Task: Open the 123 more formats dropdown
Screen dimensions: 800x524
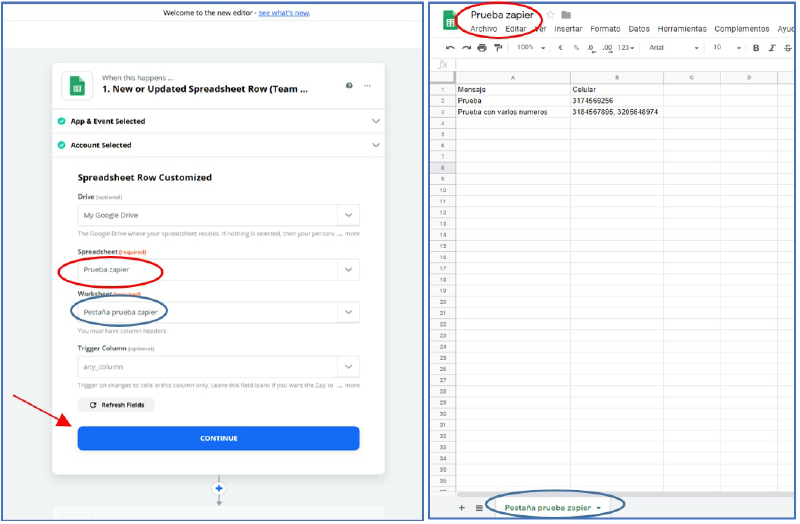Action: pos(626,47)
